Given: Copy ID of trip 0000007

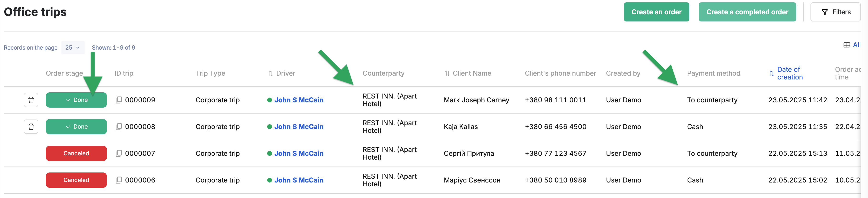Looking at the screenshot, I should click(x=119, y=153).
